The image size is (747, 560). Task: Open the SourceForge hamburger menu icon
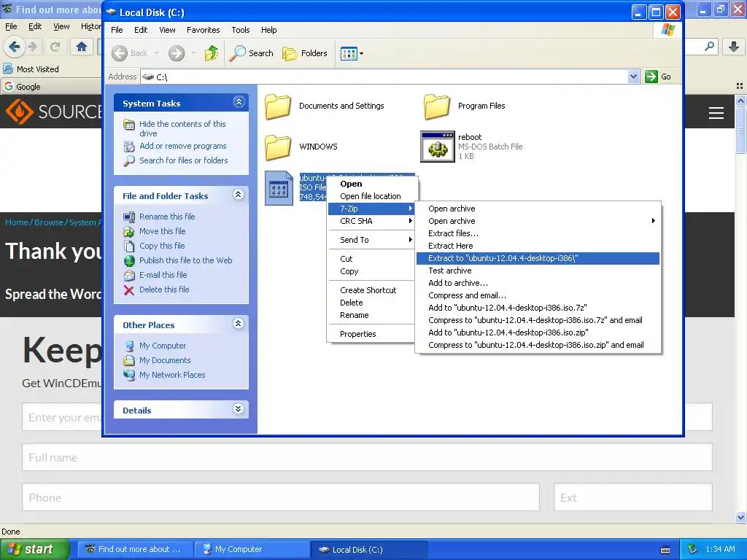coord(716,113)
